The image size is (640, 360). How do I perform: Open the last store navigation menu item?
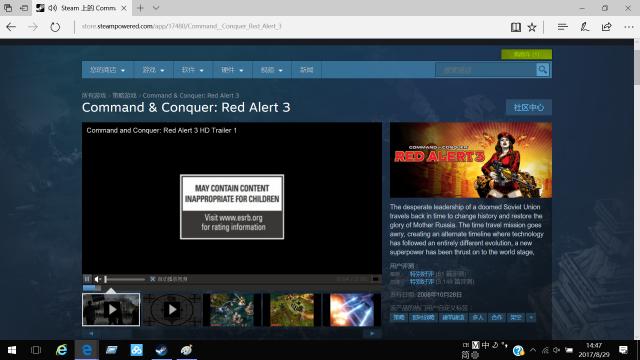307,70
